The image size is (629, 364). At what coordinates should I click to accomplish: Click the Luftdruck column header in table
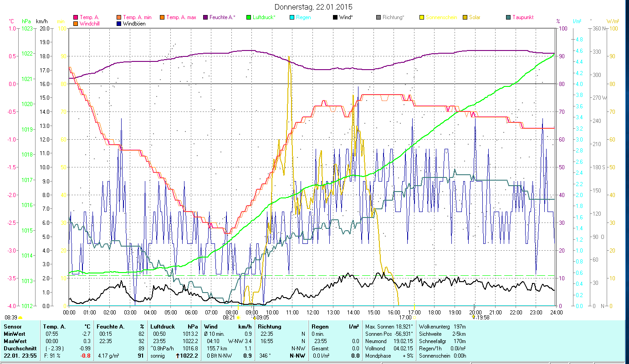[162, 327]
